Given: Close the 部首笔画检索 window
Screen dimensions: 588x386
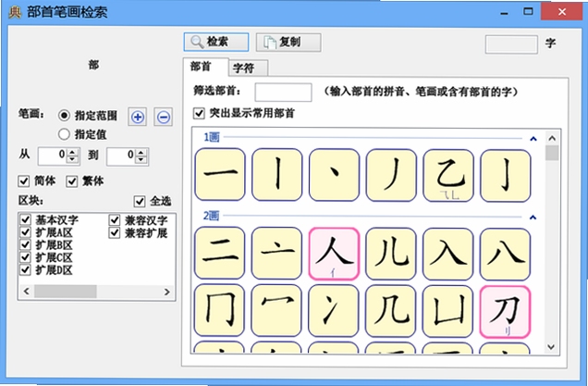Looking at the screenshot, I should click(561, 12).
